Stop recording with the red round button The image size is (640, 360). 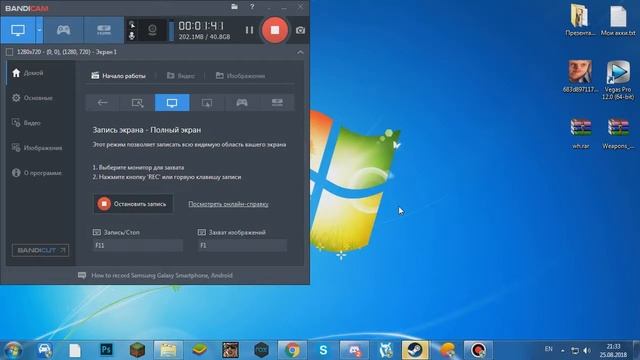(275, 30)
